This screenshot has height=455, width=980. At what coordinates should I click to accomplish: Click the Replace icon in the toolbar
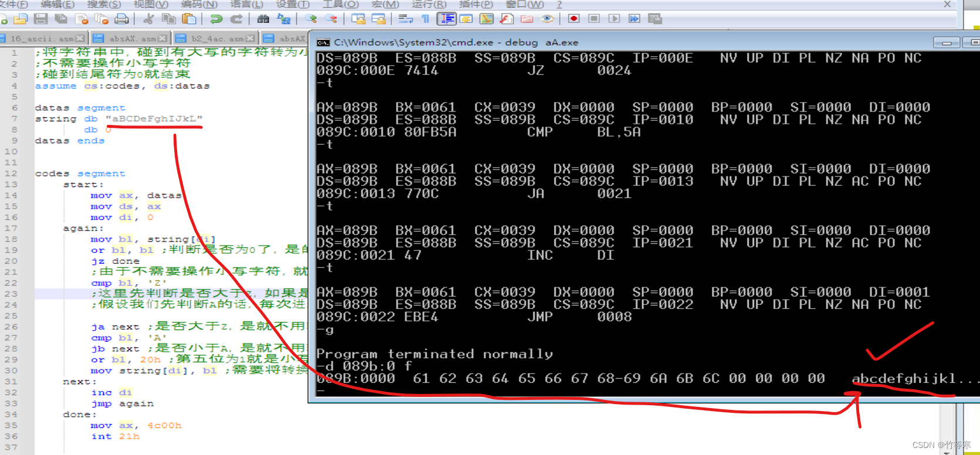tap(284, 19)
